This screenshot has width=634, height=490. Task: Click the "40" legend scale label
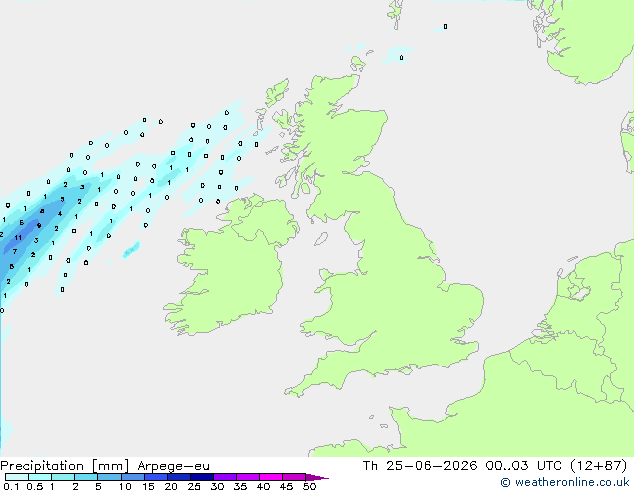[263, 486]
